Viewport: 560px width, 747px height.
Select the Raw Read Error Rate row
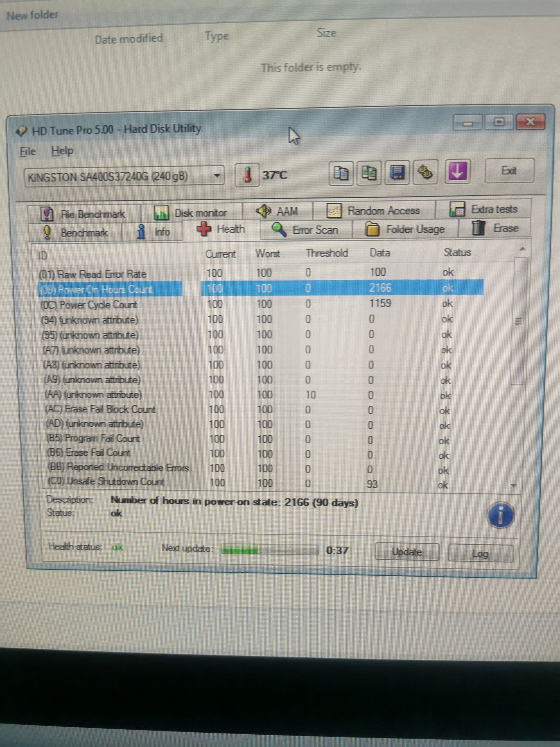(260, 273)
